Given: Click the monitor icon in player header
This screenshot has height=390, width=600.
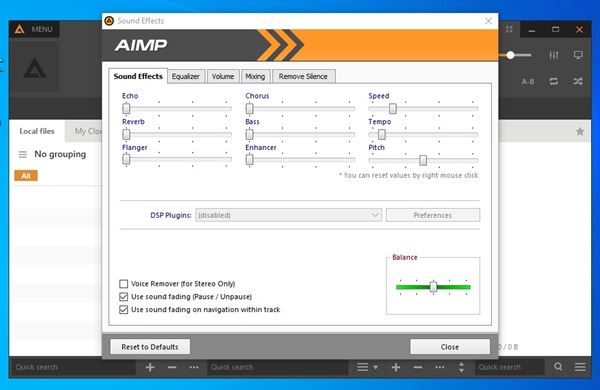Looking at the screenshot, I should tap(578, 55).
